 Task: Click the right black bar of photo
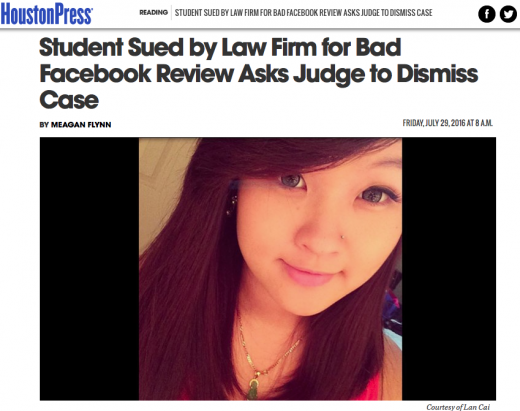[449, 269]
